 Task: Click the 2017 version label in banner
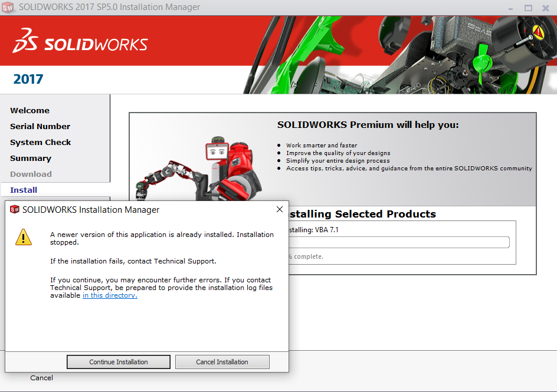pyautogui.click(x=28, y=79)
